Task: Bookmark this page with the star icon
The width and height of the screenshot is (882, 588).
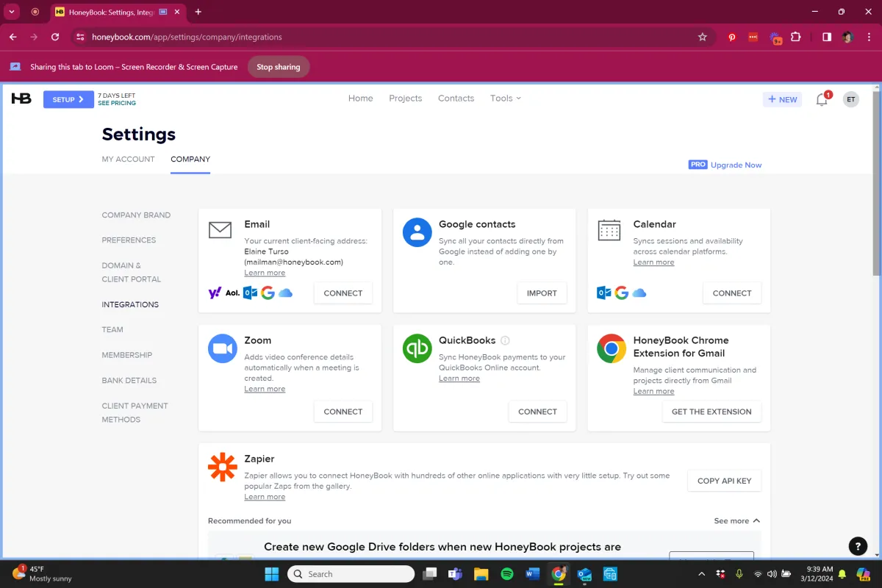Action: click(x=702, y=37)
